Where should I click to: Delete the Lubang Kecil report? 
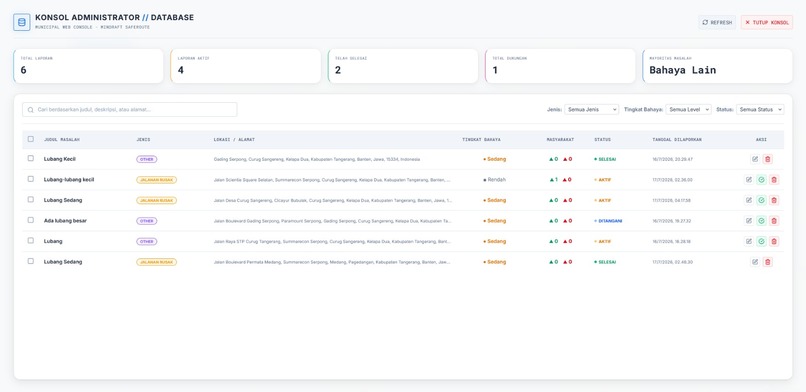(767, 159)
